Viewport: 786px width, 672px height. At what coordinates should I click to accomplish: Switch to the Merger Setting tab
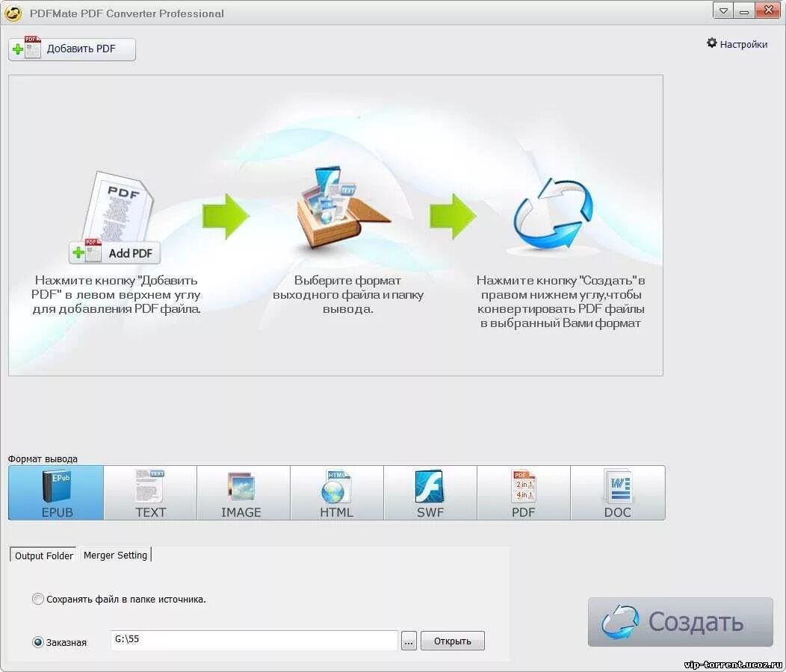115,556
